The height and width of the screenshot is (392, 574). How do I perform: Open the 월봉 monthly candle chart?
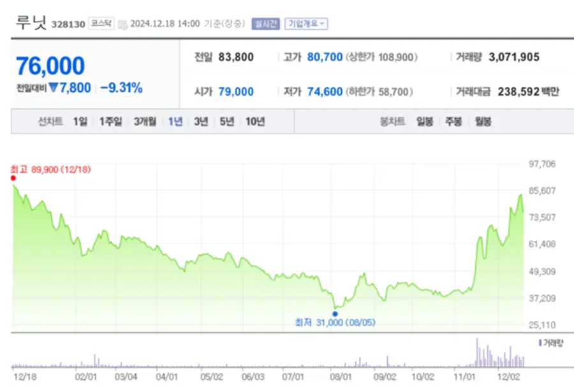pos(483,121)
